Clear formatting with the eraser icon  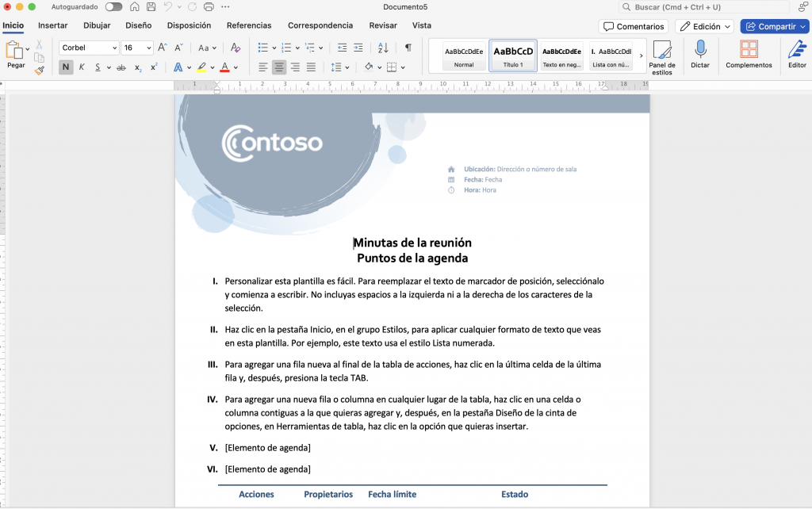pos(235,48)
